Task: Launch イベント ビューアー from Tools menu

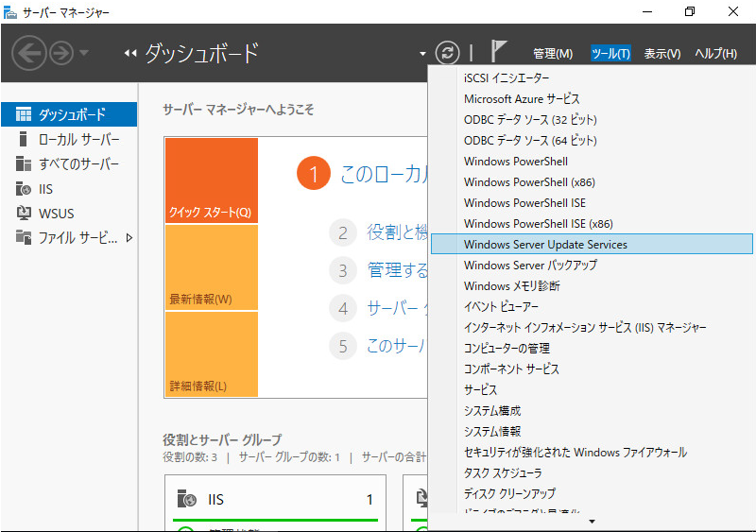Action: pos(501,306)
